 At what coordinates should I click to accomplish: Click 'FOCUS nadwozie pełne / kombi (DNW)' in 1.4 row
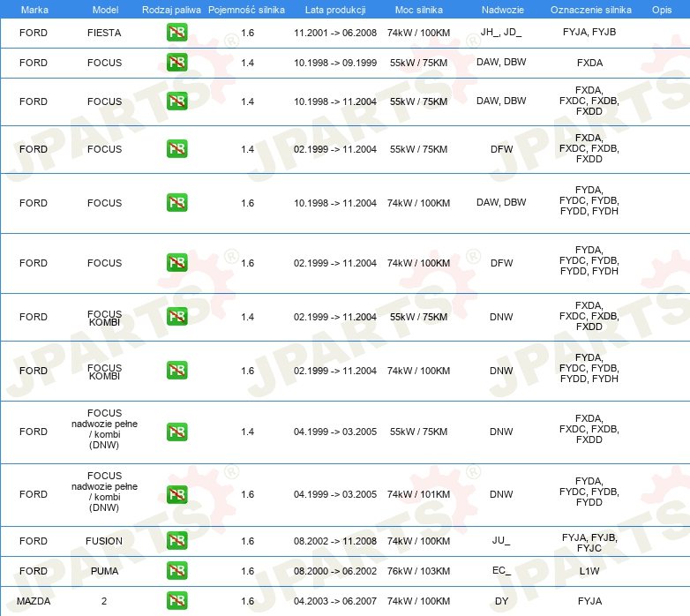(x=104, y=429)
